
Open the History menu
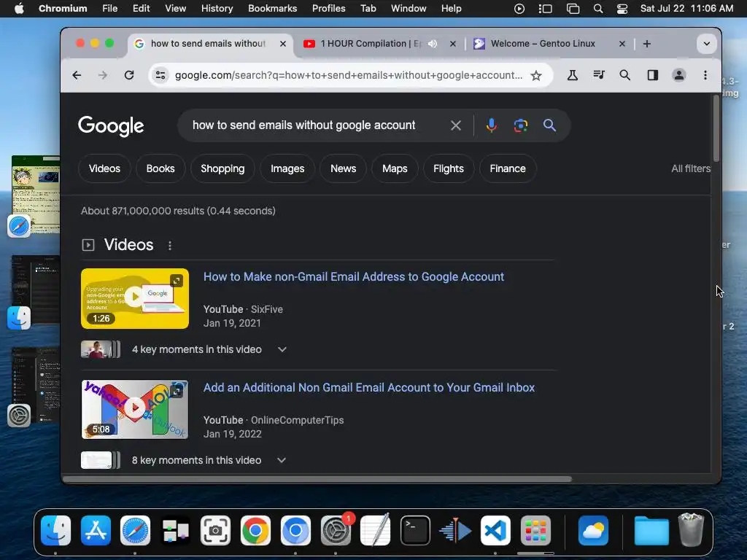(217, 9)
